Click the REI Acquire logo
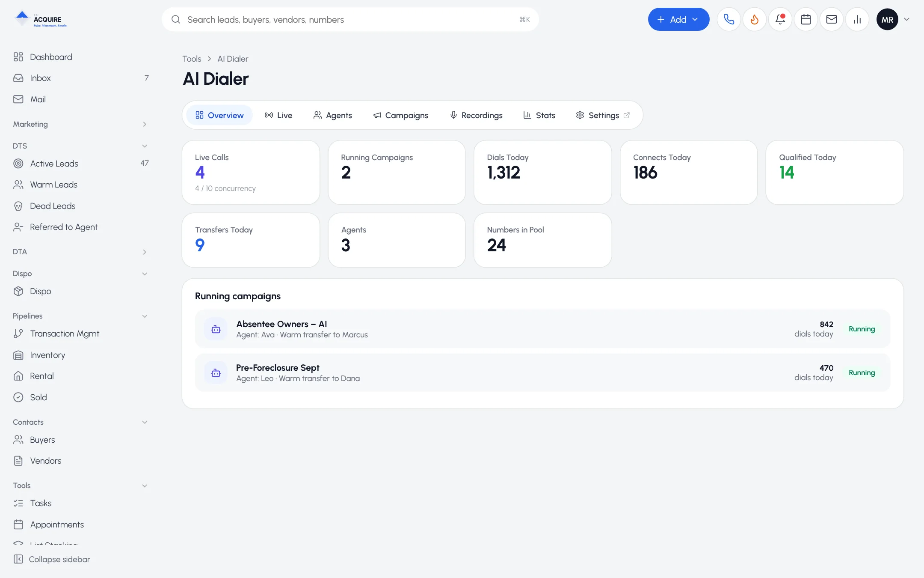This screenshot has height=578, width=924. tap(40, 19)
